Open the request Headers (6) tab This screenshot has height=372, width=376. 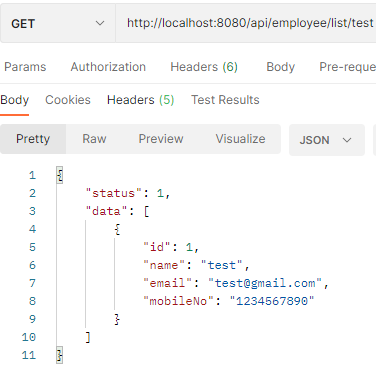pyautogui.click(x=204, y=67)
